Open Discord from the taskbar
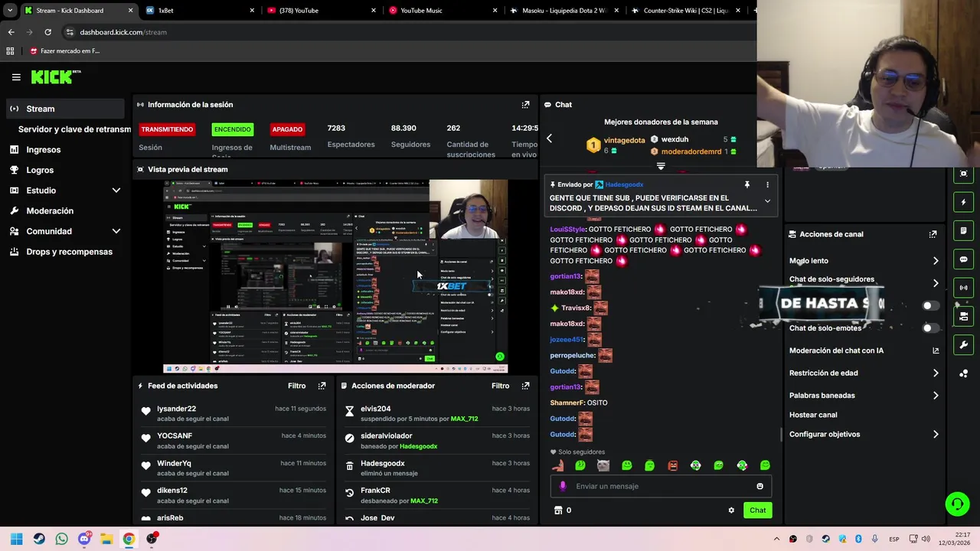980x551 pixels. tap(84, 539)
